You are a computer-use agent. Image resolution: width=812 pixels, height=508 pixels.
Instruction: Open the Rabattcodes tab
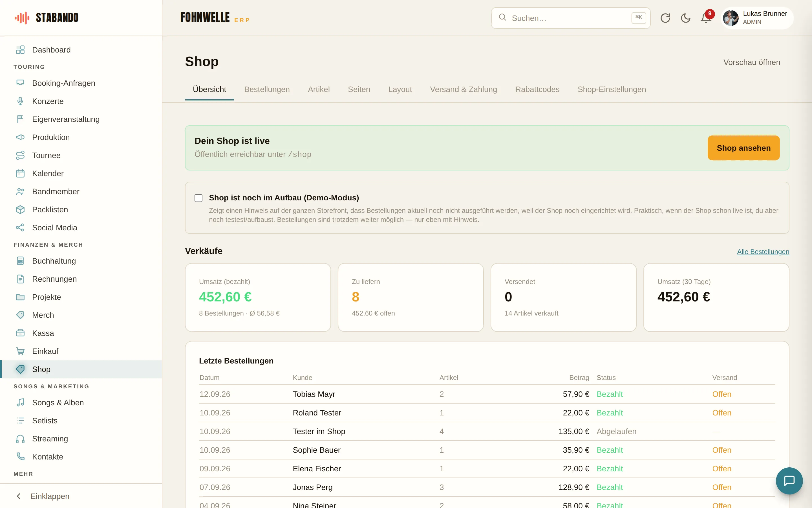[x=537, y=89]
